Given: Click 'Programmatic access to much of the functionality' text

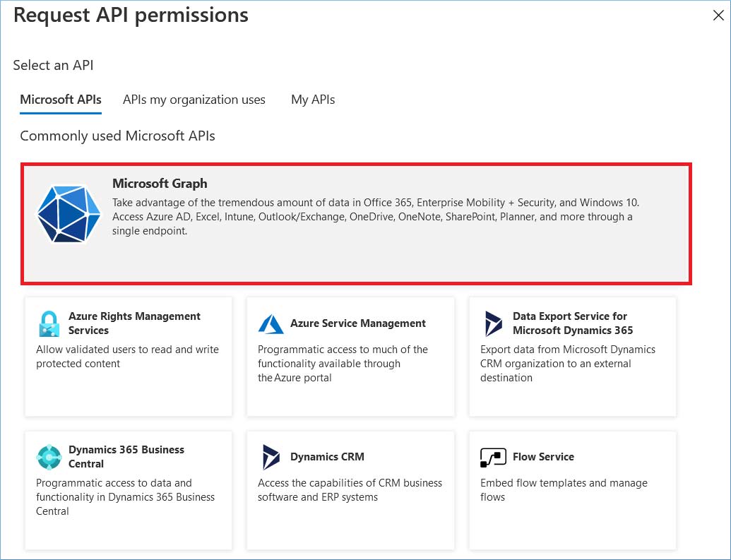Looking at the screenshot, I should [x=343, y=363].
